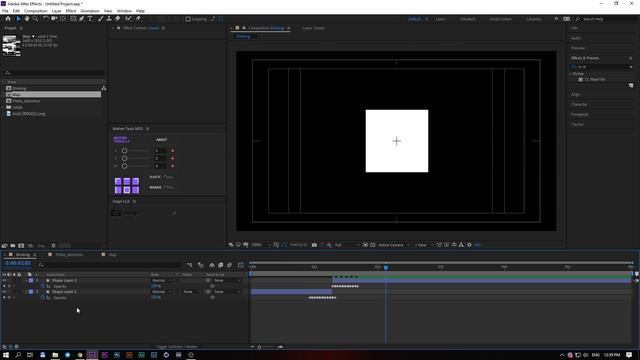Select the Small Screen workspace
The image size is (640, 360).
pyautogui.click(x=500, y=19)
